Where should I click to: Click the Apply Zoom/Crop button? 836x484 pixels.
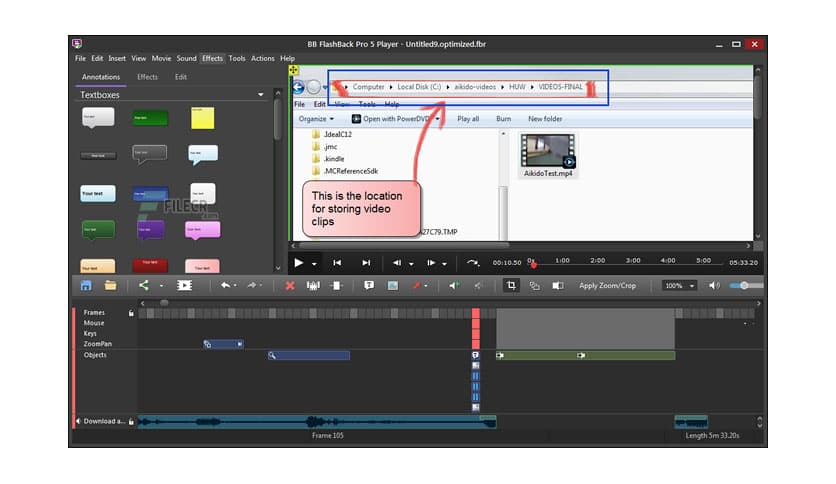tap(607, 286)
